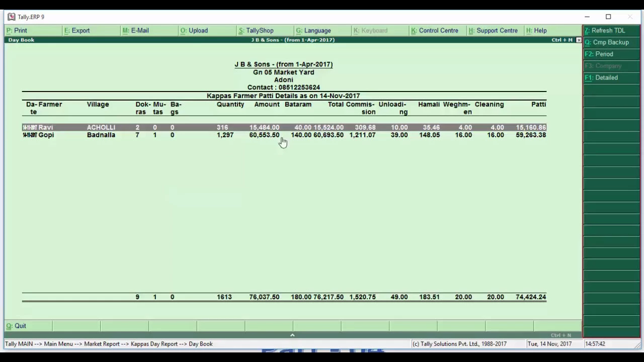This screenshot has height=362, width=644.
Task: Click Ravi's quantity 316
Action: coord(222,128)
